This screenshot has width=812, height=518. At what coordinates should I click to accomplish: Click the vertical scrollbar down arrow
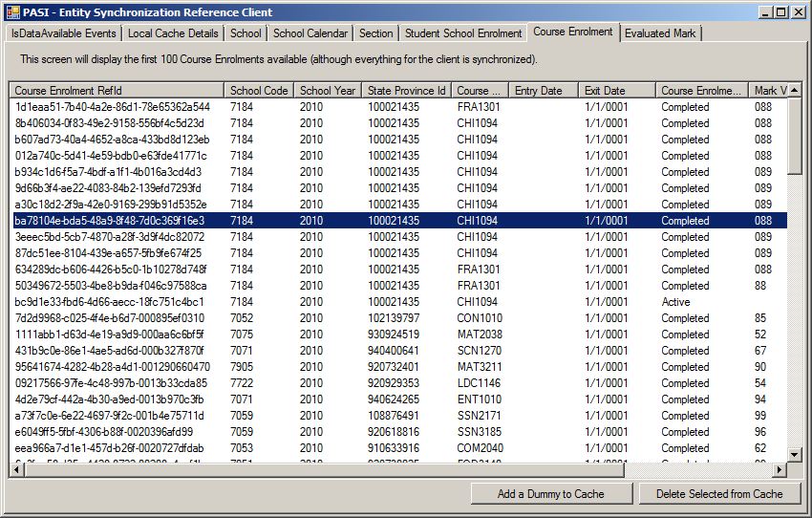click(x=794, y=454)
